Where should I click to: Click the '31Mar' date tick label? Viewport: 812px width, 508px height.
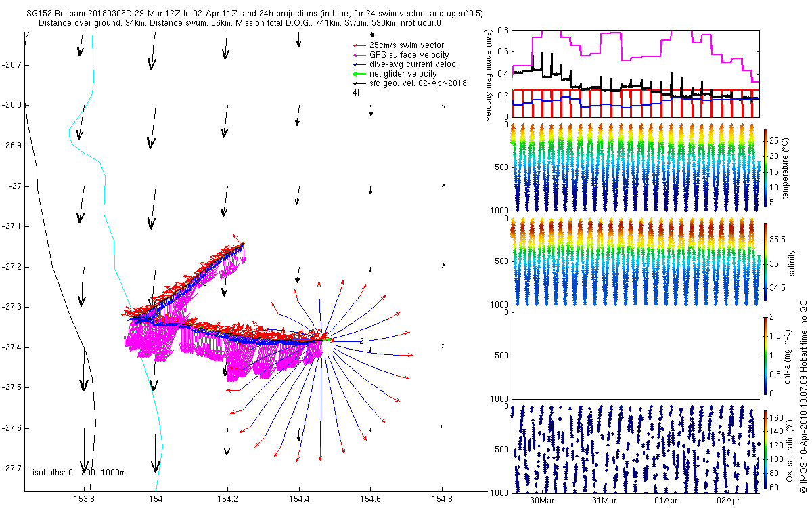click(x=605, y=501)
